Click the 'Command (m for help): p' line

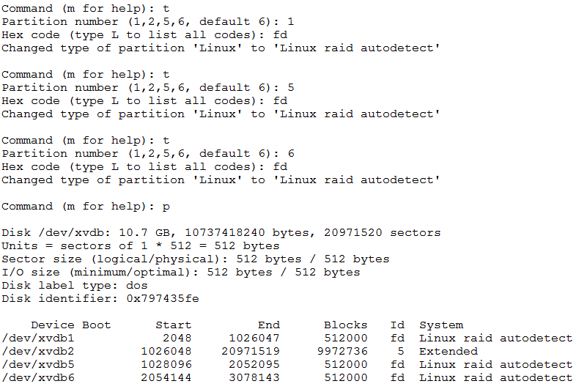point(86,207)
